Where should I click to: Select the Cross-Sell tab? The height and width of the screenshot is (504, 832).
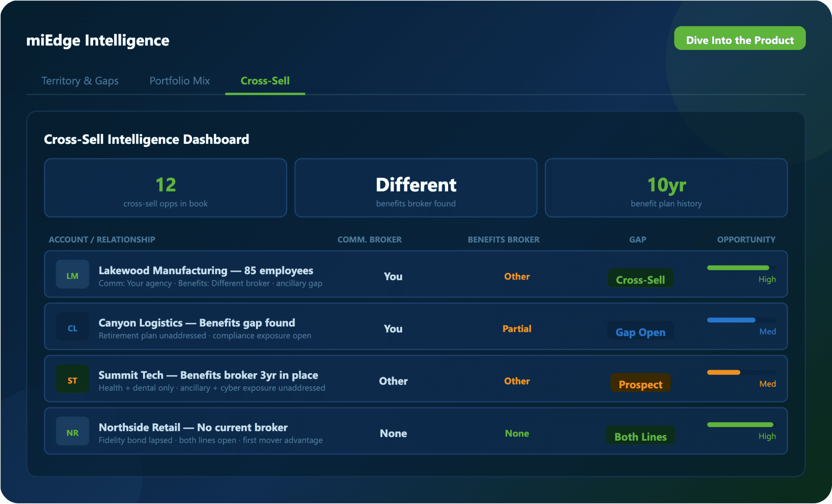pyautogui.click(x=265, y=81)
